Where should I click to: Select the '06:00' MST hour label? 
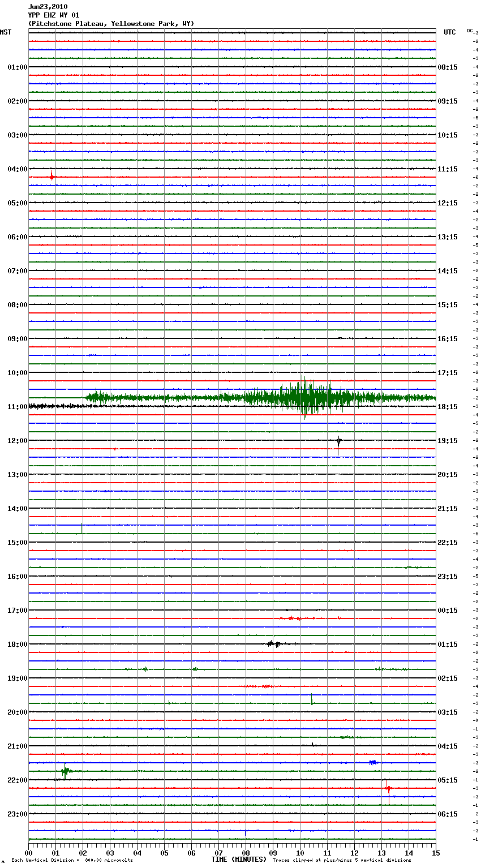point(18,237)
